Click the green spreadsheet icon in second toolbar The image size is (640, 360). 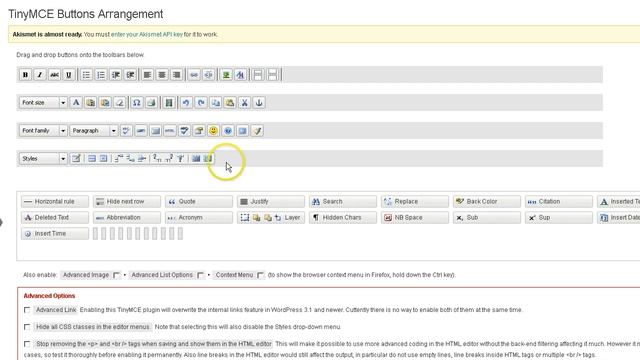pyautogui.click(x=169, y=102)
